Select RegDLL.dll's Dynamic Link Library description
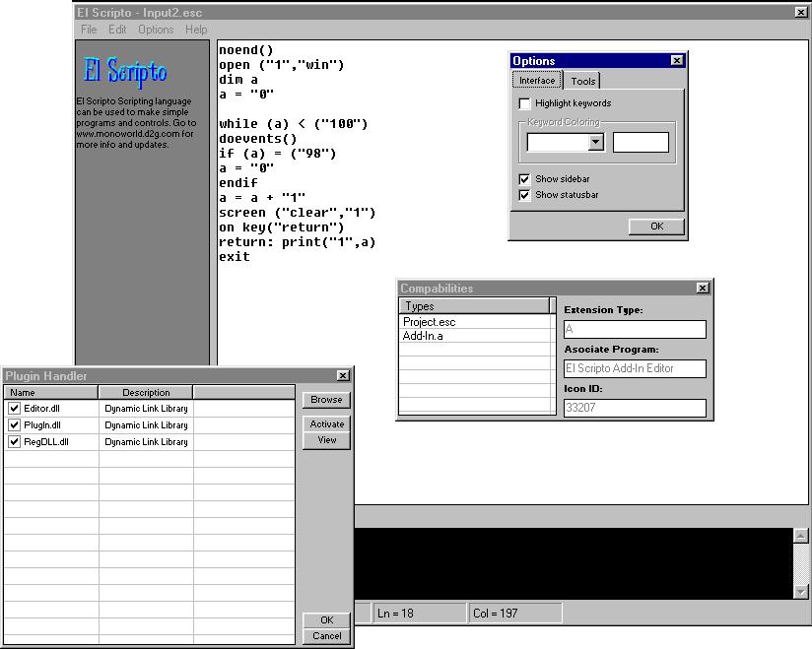Viewport: 812px width, 649px height. click(146, 442)
